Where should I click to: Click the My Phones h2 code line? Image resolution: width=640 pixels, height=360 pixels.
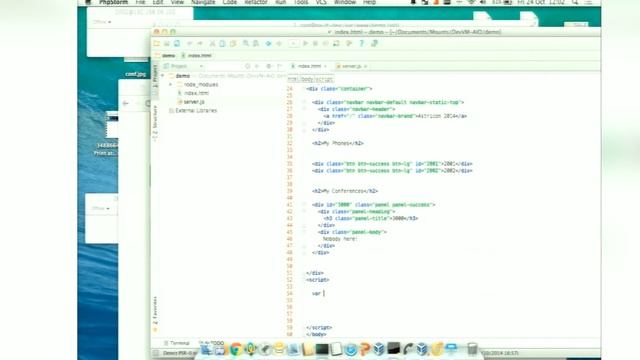(338, 143)
